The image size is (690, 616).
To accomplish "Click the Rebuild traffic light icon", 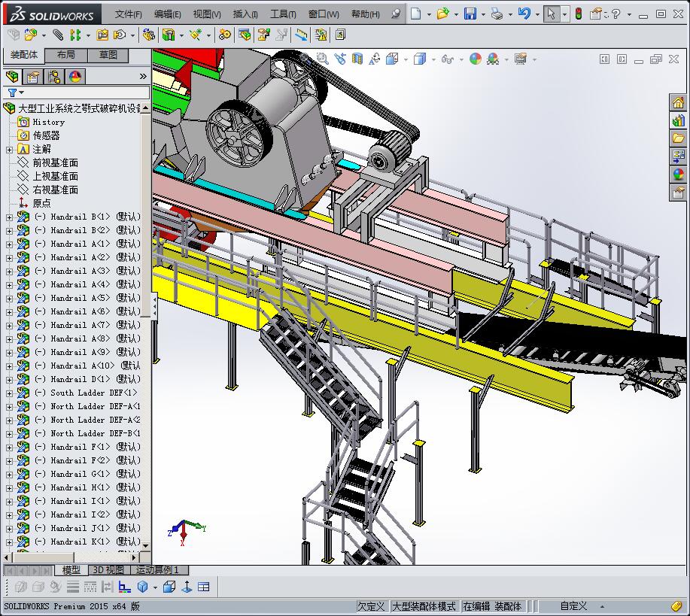I will click(578, 14).
